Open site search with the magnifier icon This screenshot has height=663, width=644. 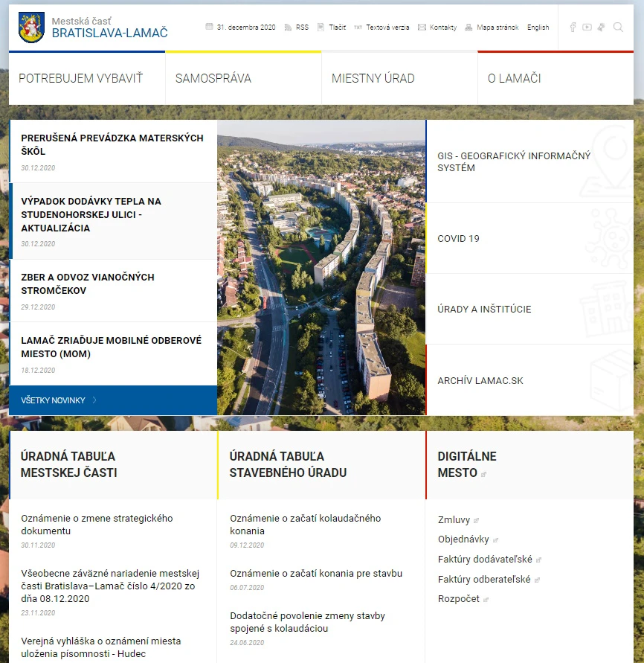click(618, 27)
